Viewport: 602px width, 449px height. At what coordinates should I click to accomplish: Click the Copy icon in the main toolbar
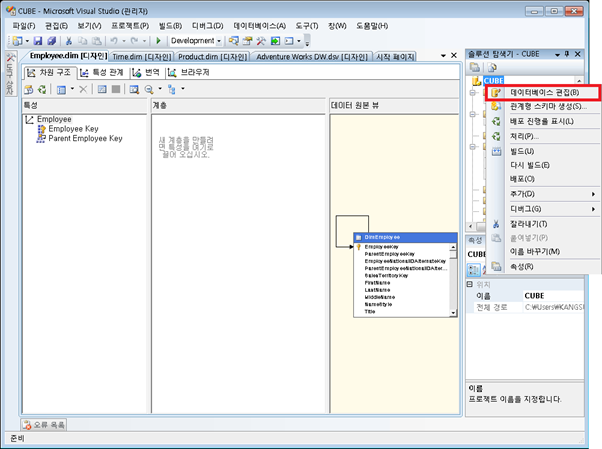click(83, 41)
